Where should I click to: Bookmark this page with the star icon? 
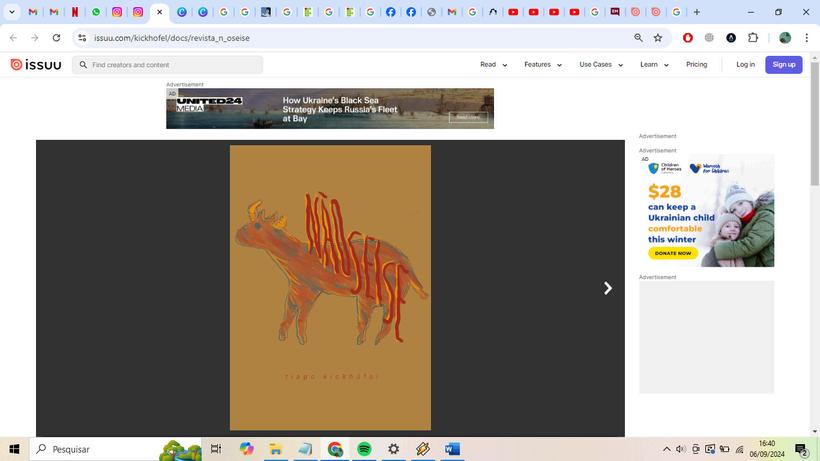658,38
